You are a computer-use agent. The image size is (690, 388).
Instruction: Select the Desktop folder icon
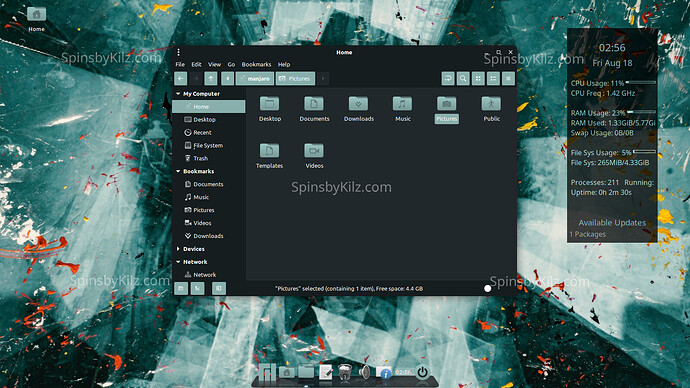point(270,104)
